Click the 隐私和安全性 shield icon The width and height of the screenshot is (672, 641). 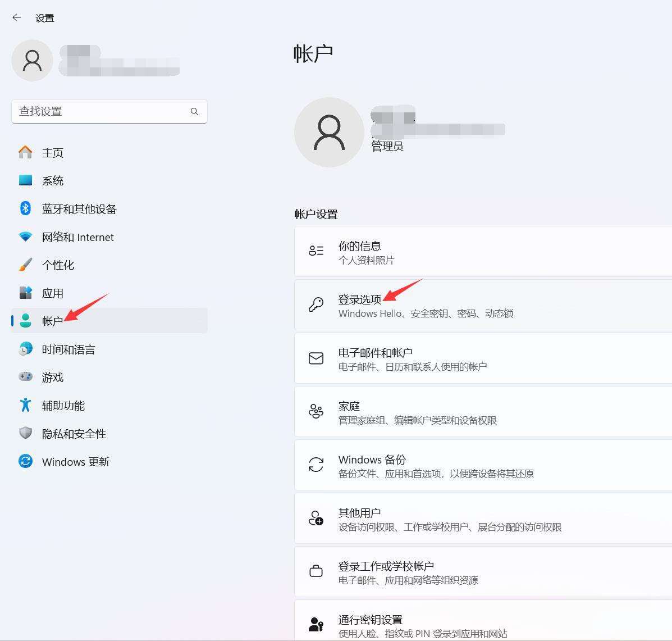coord(25,433)
